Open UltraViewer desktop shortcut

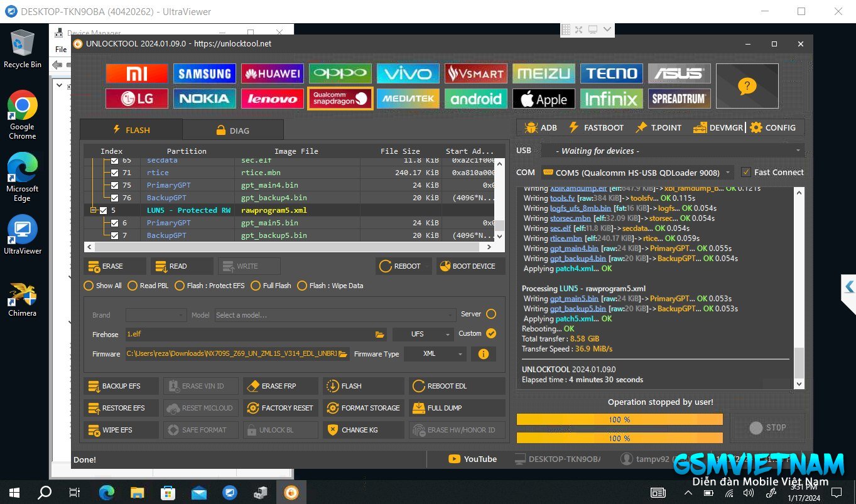tap(23, 235)
